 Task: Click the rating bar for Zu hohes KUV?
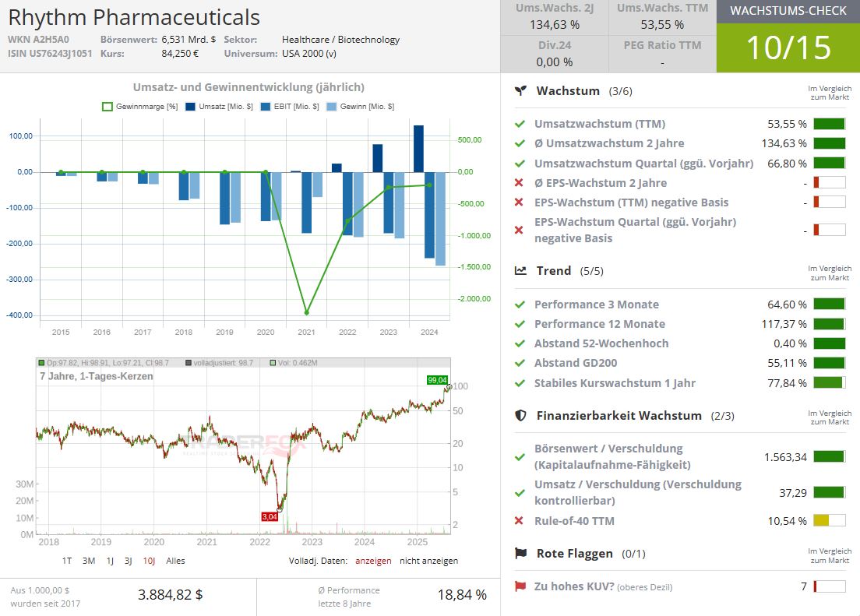[x=830, y=586]
